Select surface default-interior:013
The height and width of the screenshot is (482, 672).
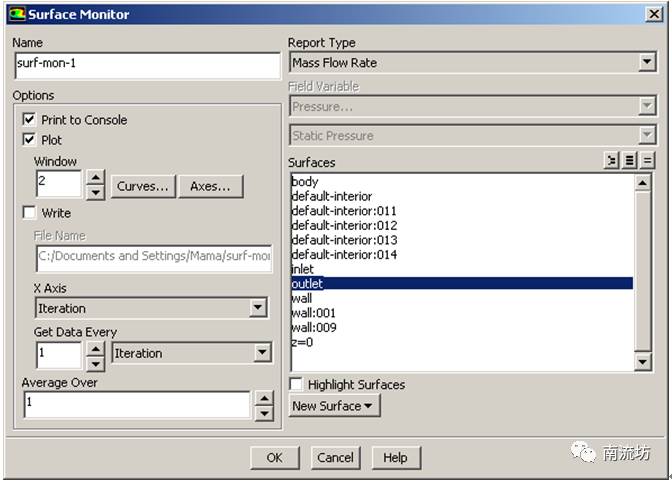coord(462,240)
